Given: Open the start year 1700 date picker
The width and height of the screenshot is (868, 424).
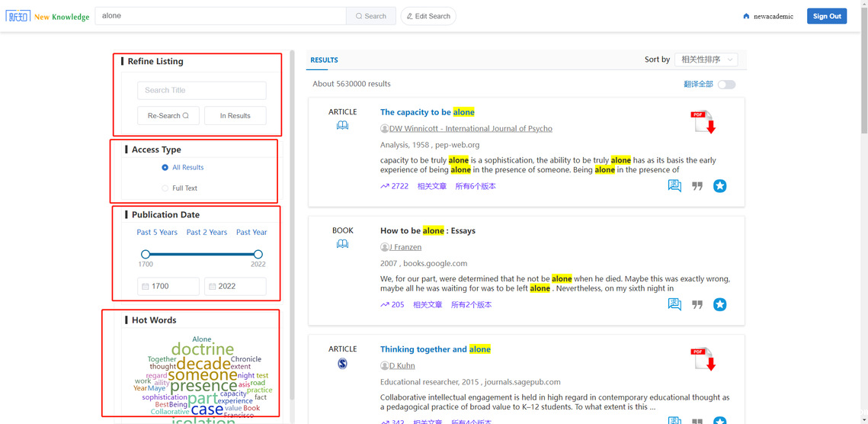Looking at the screenshot, I should (x=168, y=287).
